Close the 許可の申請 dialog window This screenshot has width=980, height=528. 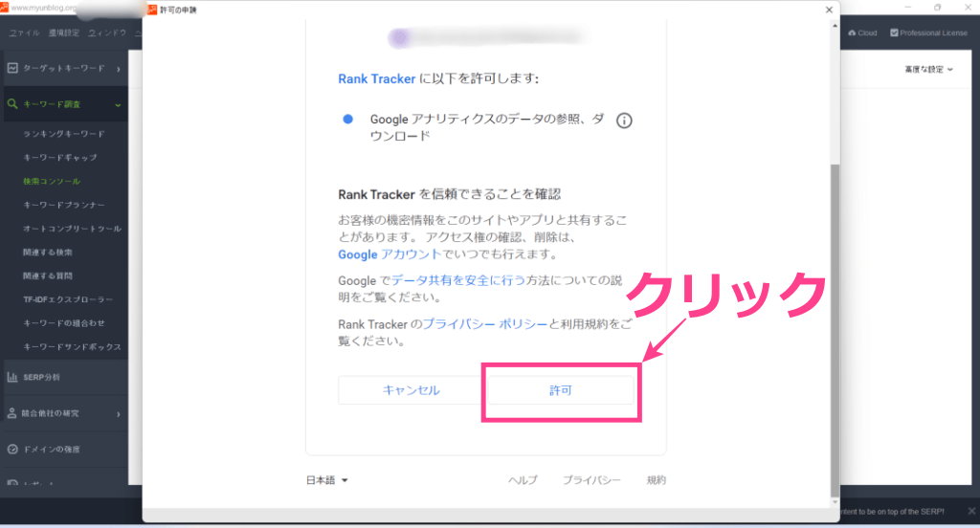(829, 10)
